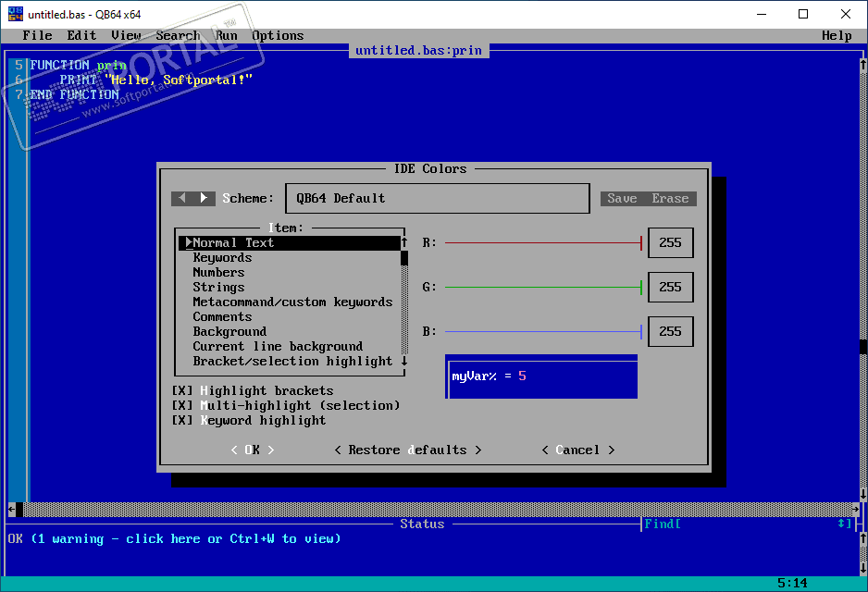
Task: Select next color scheme arrow
Action: pos(204,198)
